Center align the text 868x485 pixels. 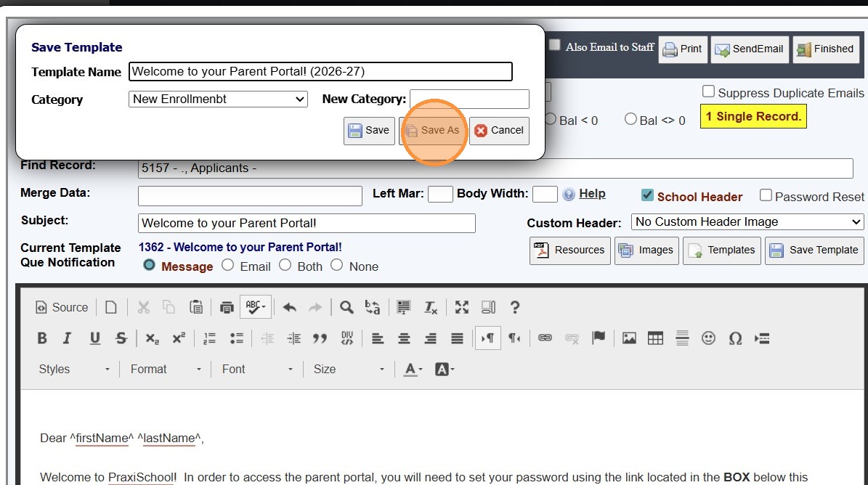click(x=404, y=338)
